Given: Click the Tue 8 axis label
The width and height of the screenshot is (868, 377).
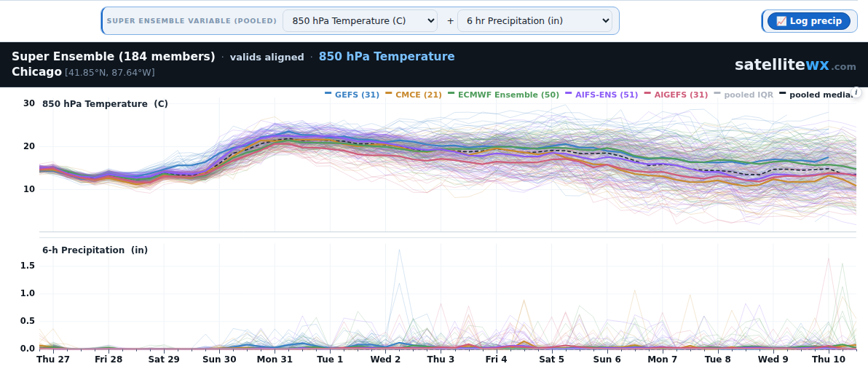Looking at the screenshot, I should [718, 360].
